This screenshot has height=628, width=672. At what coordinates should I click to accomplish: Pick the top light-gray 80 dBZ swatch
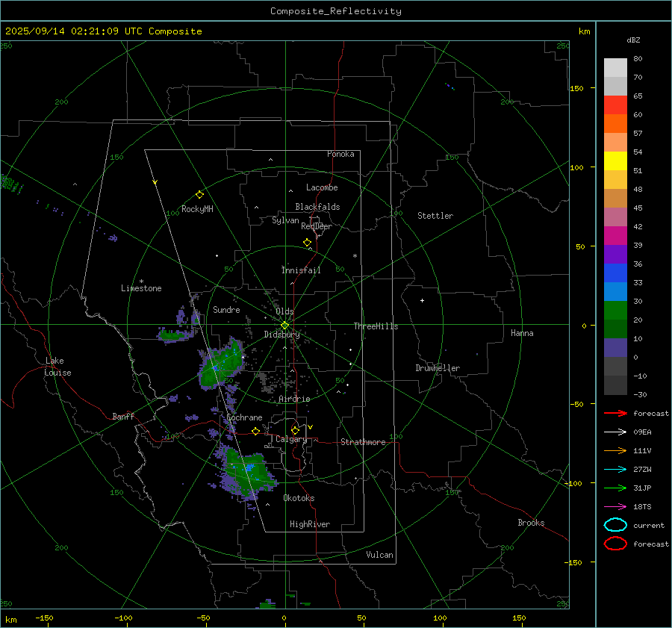[615, 67]
